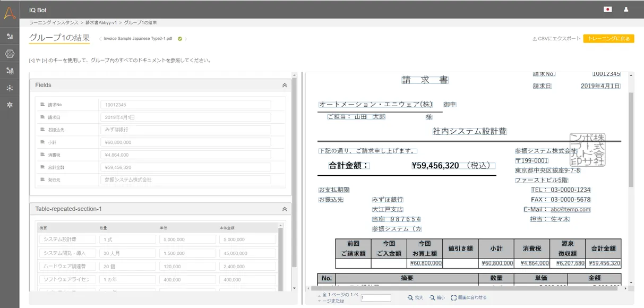Click the 縮小 zoom out control
Viewport: 644px width, 308px height.
click(437, 298)
